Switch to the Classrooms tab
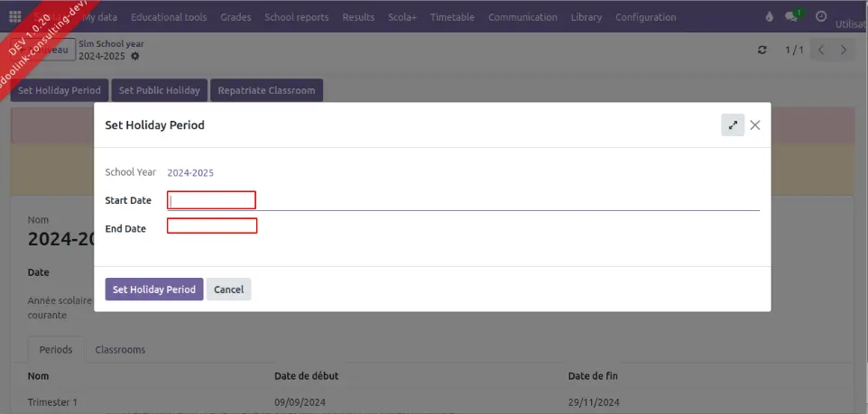868x414 pixels. 120,350
